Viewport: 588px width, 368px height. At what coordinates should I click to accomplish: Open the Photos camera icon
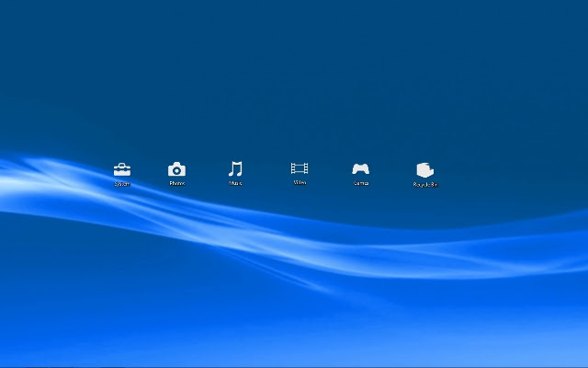tap(176, 169)
